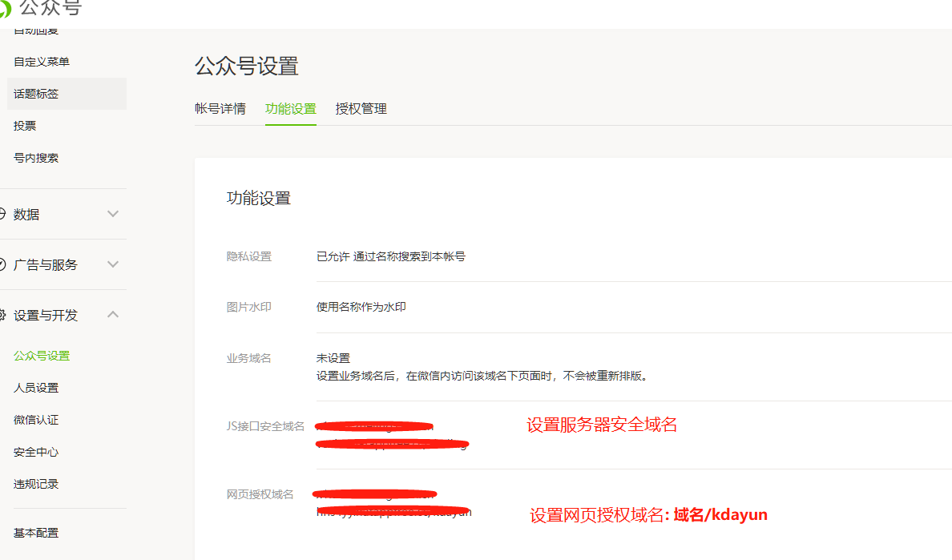Open 安全中心 in the sidebar
The width and height of the screenshot is (952, 560).
[36, 452]
